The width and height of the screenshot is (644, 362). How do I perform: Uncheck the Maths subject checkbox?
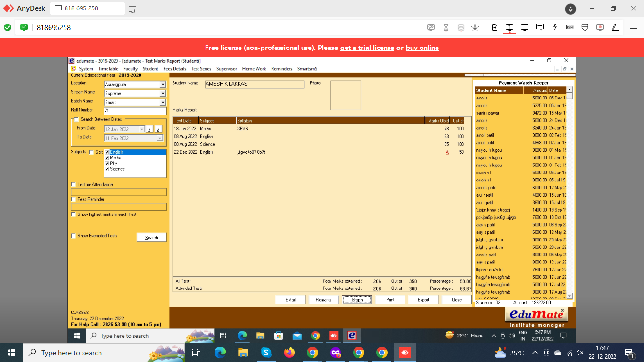point(107,158)
